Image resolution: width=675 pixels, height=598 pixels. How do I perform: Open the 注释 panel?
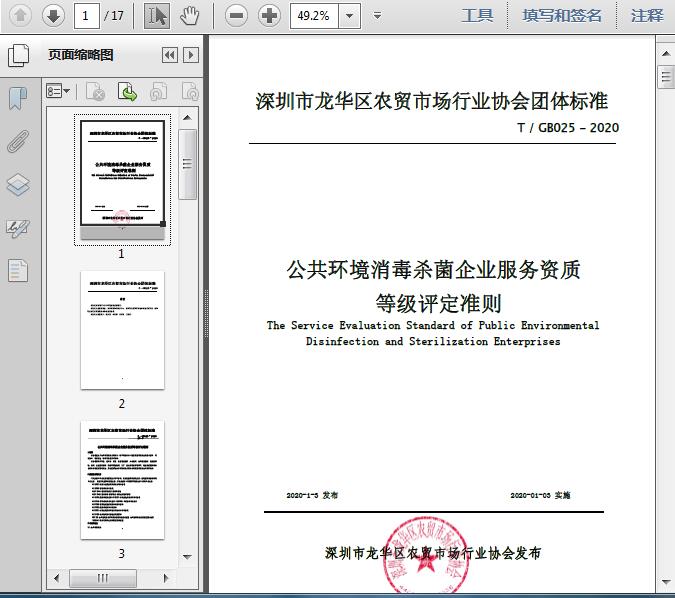click(x=647, y=15)
